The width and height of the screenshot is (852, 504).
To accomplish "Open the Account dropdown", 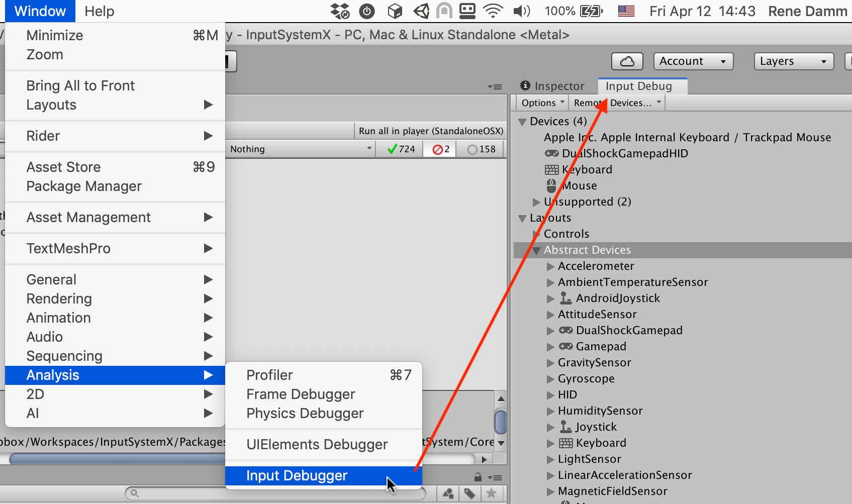I will 693,61.
